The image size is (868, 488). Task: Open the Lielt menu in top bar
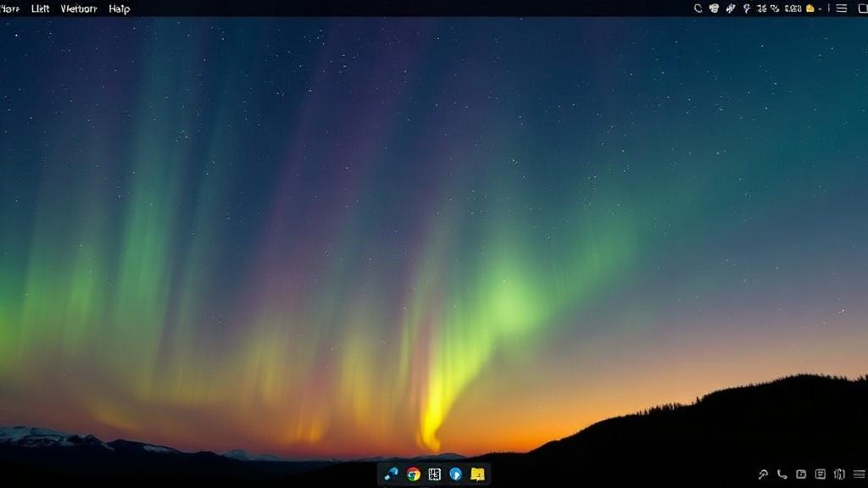coord(40,8)
